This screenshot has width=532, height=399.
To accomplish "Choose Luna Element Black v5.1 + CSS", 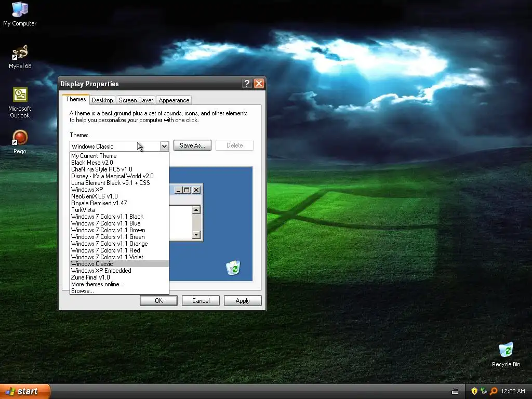I will point(119,182).
